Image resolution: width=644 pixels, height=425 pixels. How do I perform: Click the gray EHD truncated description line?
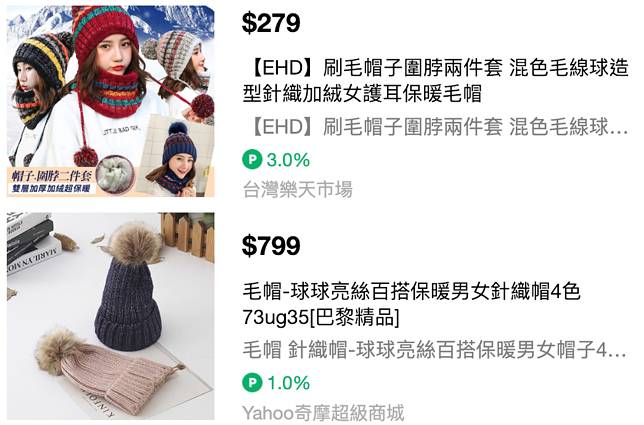point(435,127)
